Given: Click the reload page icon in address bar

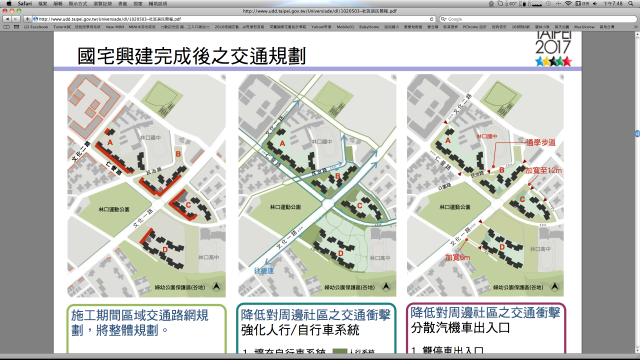Looking at the screenshot, I should [431, 19].
